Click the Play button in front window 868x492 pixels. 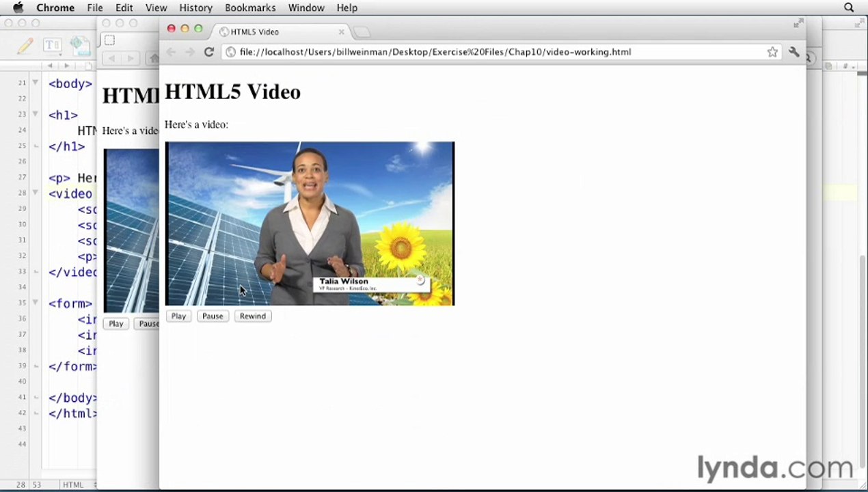click(178, 316)
